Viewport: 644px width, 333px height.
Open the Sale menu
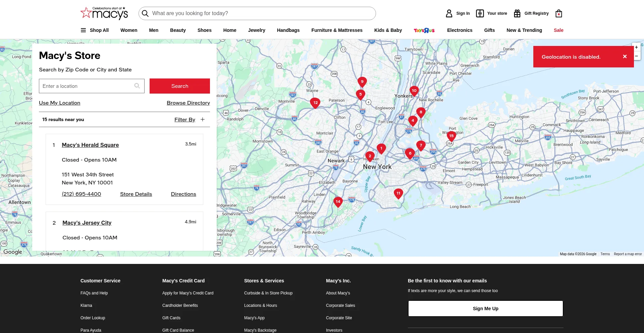tap(558, 30)
